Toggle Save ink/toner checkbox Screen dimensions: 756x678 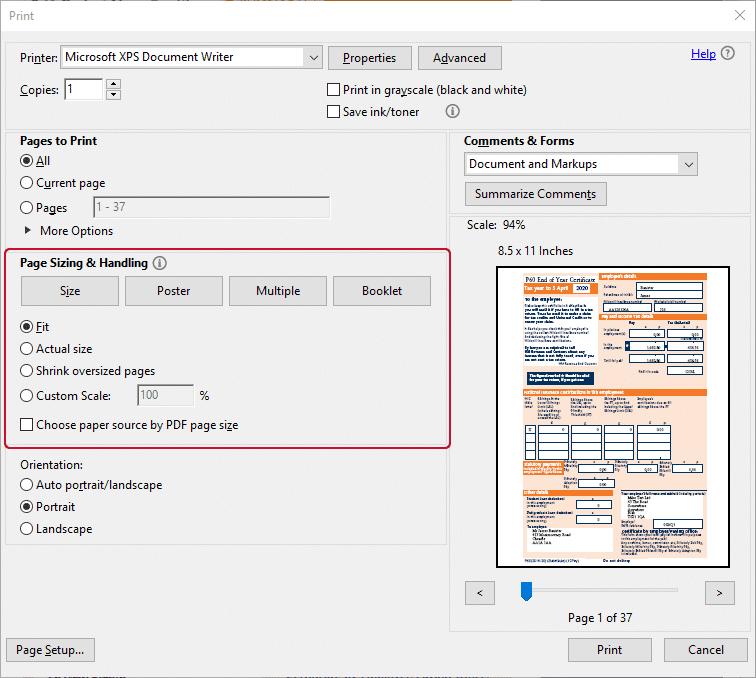coord(334,112)
